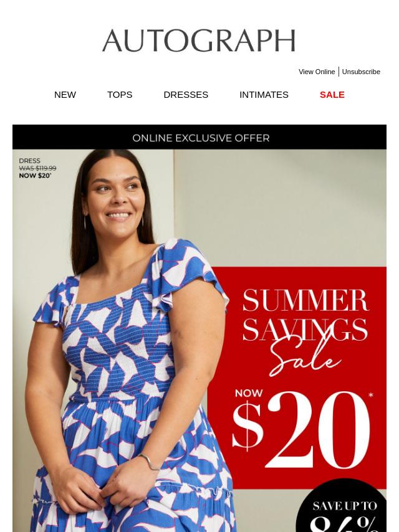
Task: Click the AUTOGRAPH logo header
Action: pyautogui.click(x=199, y=40)
